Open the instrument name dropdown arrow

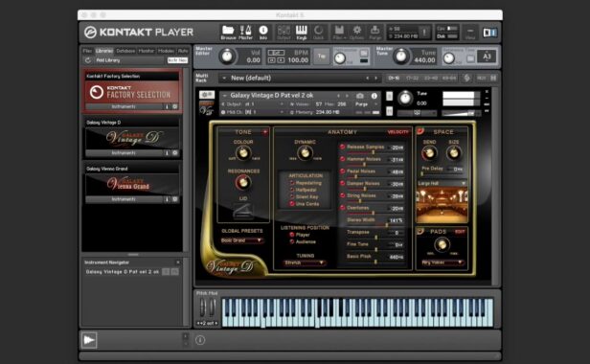point(225,96)
